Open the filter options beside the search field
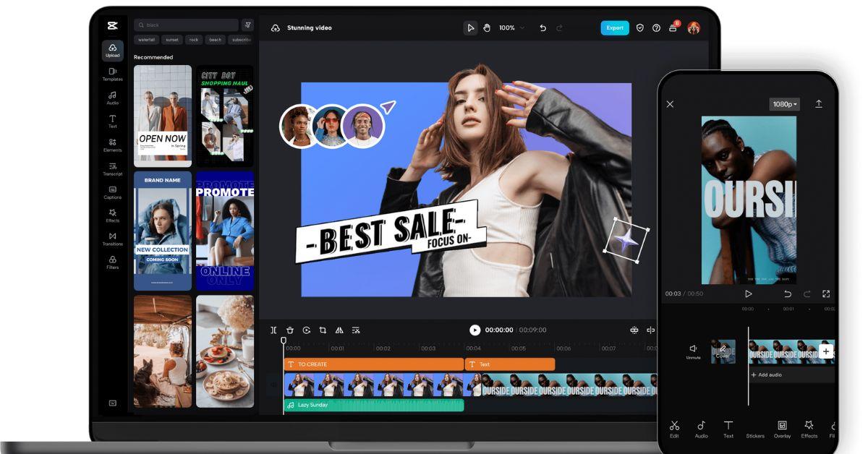868x454 pixels. pyautogui.click(x=247, y=25)
